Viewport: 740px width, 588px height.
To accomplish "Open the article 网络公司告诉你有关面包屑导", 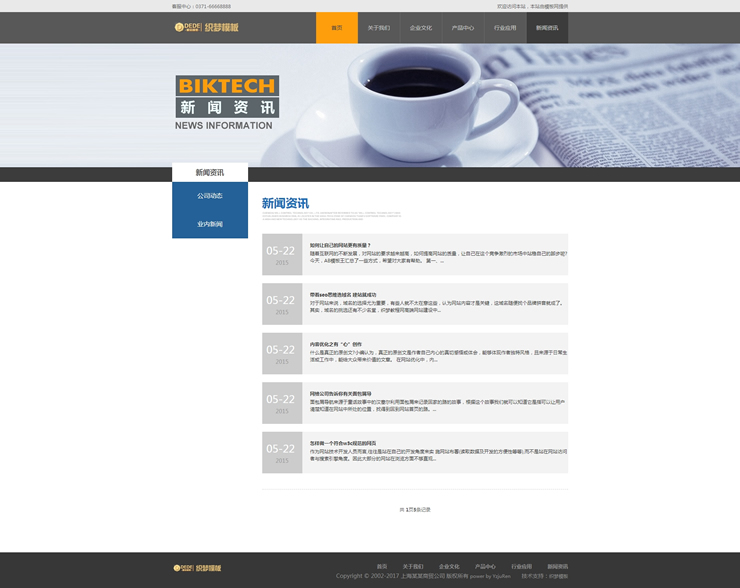I will click(x=340, y=394).
